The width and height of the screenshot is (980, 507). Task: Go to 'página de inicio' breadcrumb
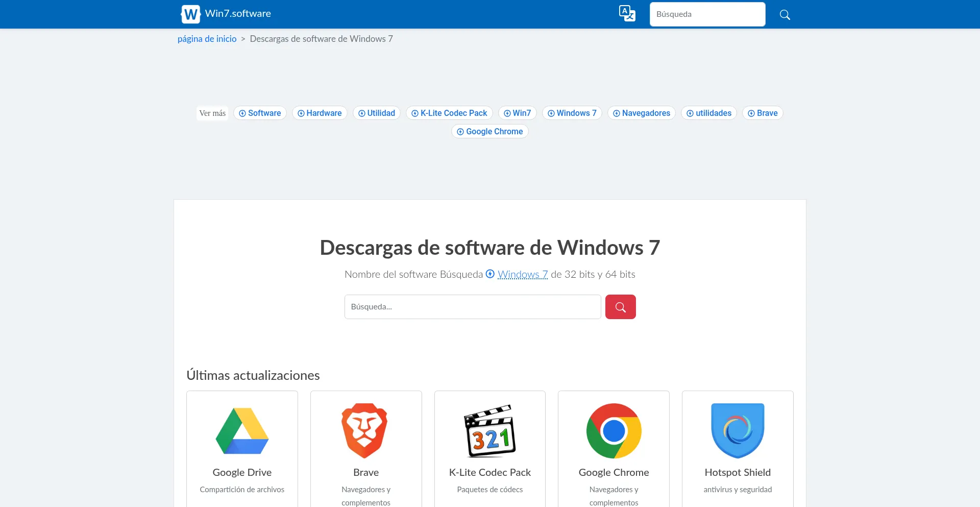point(207,39)
